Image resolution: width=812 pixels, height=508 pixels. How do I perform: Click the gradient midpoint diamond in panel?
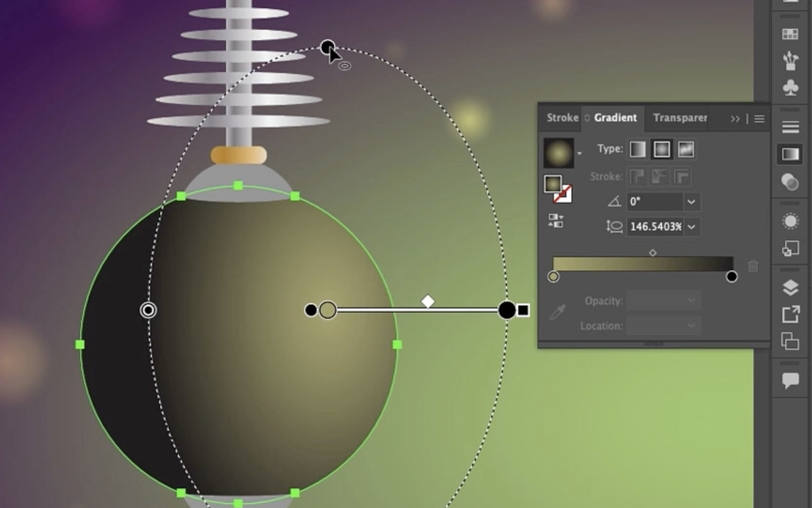coord(653,252)
